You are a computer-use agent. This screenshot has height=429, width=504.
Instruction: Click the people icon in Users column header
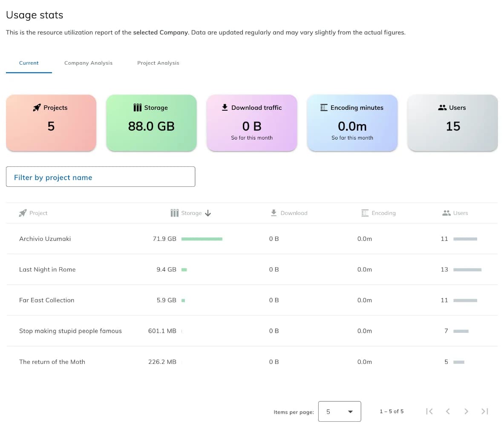click(x=446, y=213)
